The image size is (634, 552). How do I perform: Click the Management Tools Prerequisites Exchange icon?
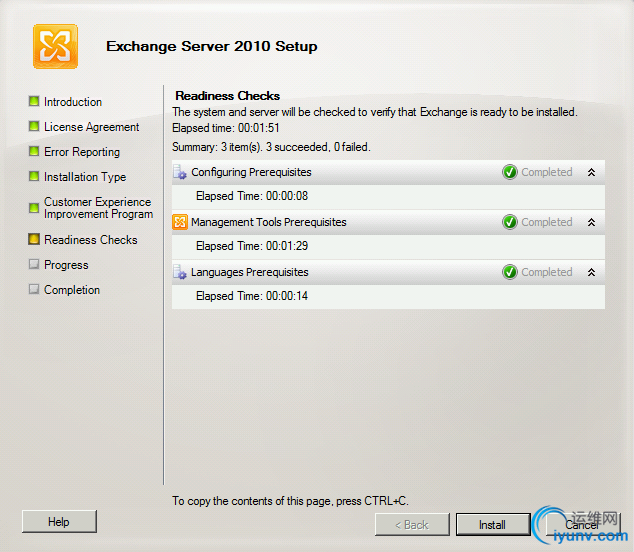[180, 222]
